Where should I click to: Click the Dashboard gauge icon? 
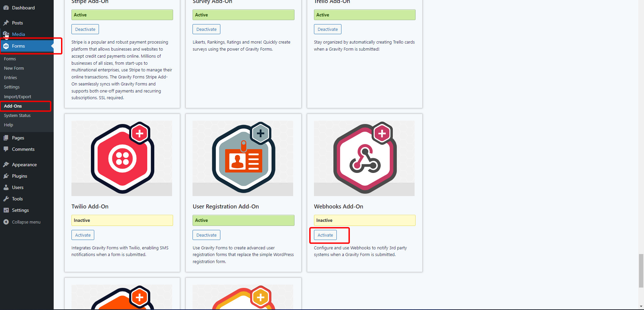click(x=6, y=8)
